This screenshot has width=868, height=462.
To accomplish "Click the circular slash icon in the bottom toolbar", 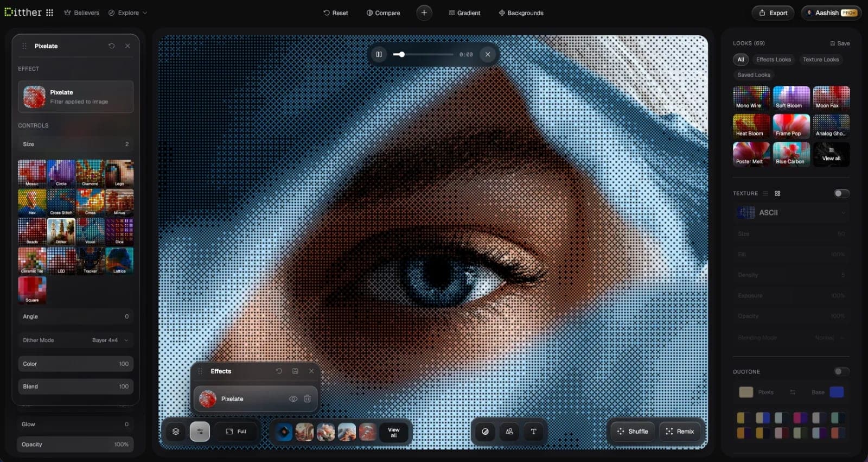I will (485, 432).
